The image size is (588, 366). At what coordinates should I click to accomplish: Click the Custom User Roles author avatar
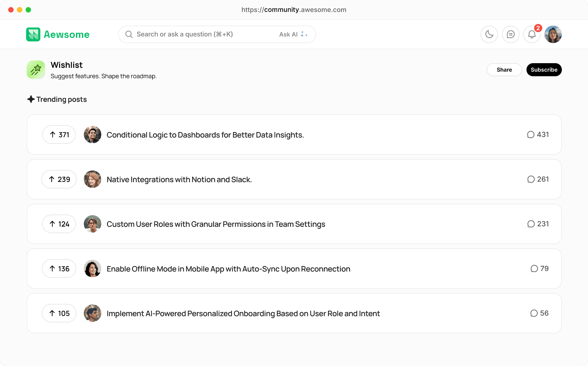click(x=93, y=224)
